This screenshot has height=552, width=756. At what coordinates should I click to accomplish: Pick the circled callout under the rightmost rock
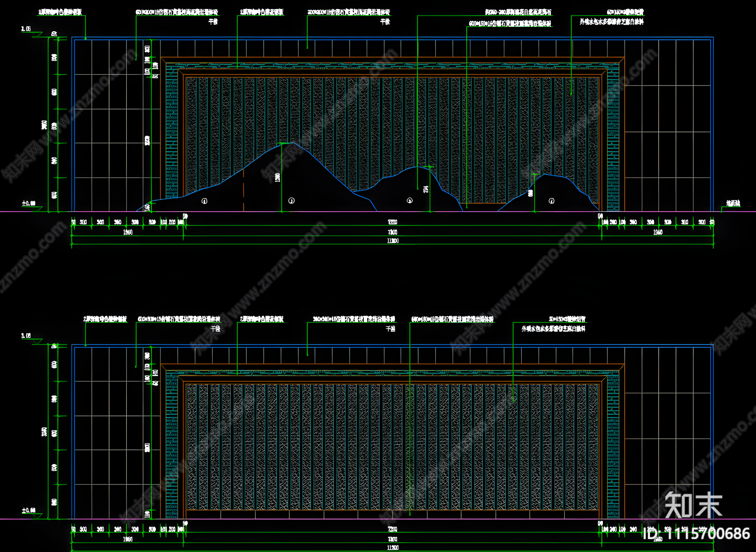coord(551,201)
